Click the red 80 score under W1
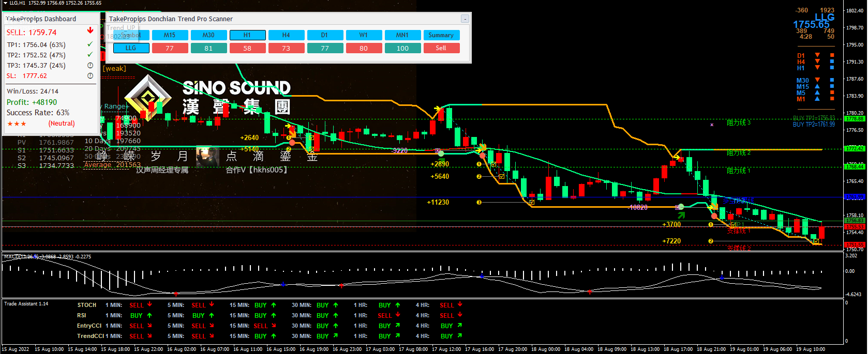 [364, 48]
